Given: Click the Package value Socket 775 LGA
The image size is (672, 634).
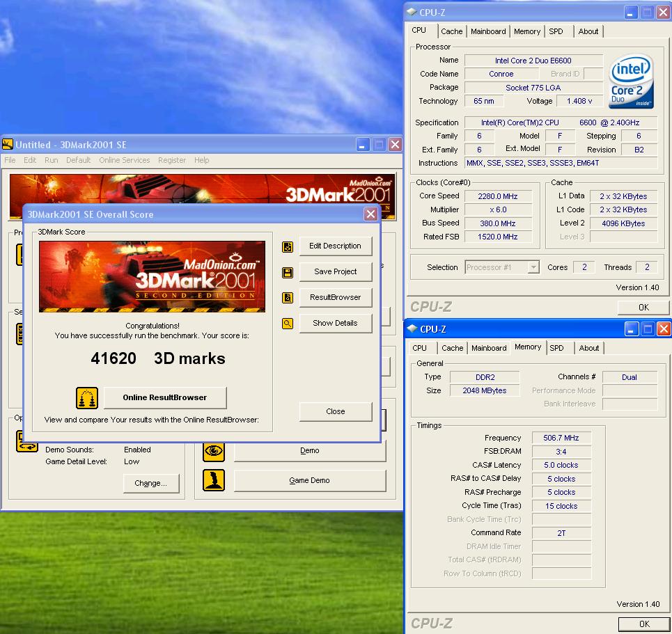Looking at the screenshot, I should pos(533,88).
